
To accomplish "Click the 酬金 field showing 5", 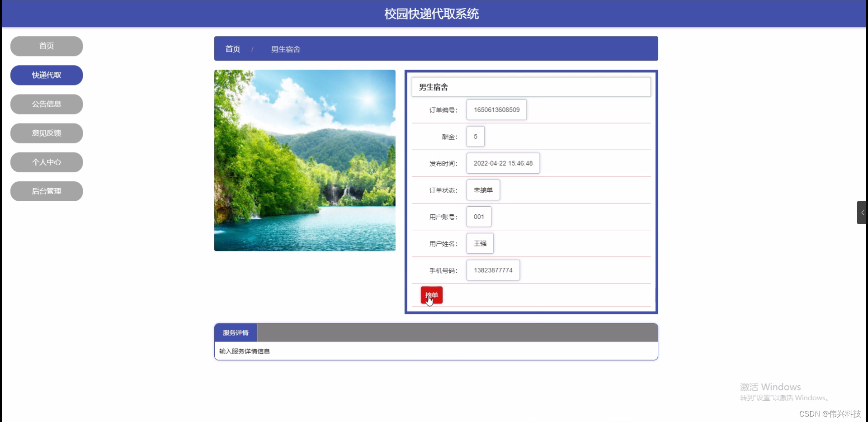I will (475, 136).
